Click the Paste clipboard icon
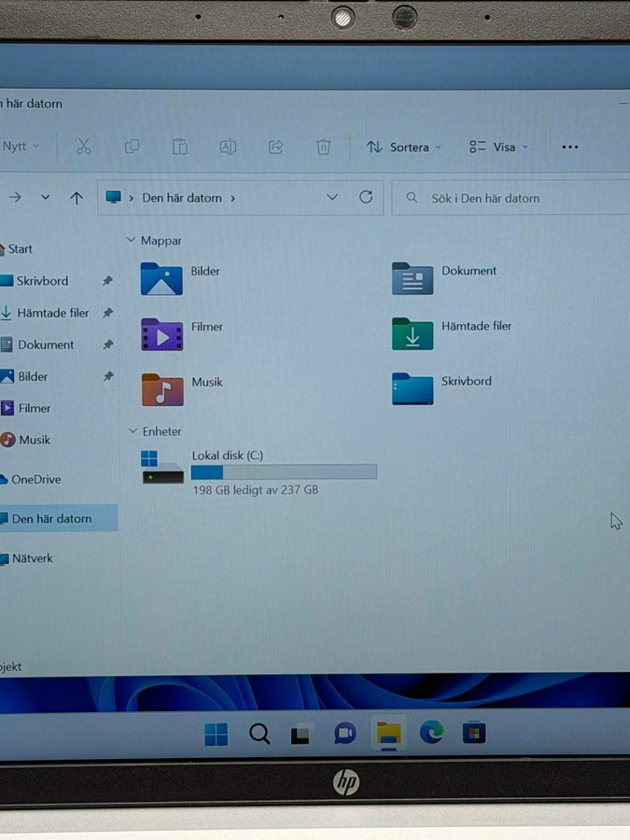This screenshot has height=840, width=630. tap(180, 147)
